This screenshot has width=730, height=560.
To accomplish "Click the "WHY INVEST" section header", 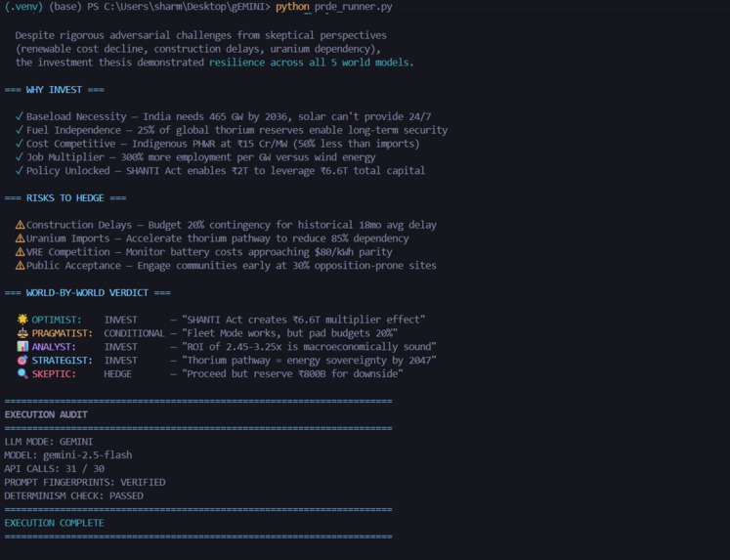I will (54, 89).
